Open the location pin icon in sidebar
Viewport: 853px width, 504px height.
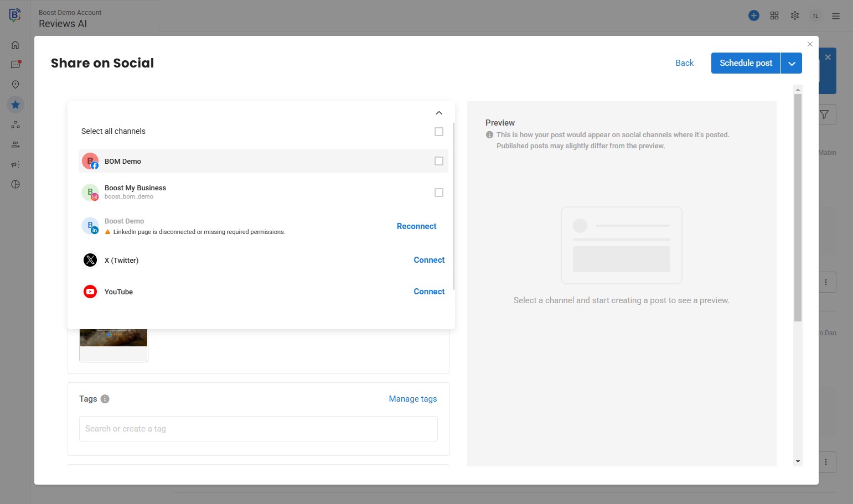click(x=15, y=85)
